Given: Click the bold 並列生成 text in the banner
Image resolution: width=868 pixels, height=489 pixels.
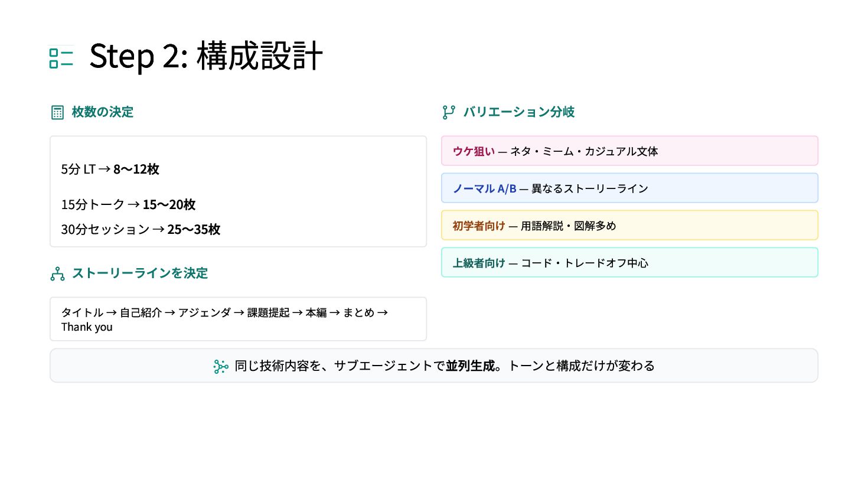Looking at the screenshot, I should point(470,366).
